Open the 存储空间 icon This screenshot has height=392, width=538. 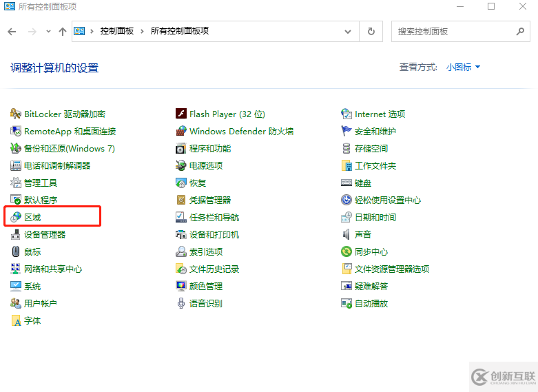[346, 148]
